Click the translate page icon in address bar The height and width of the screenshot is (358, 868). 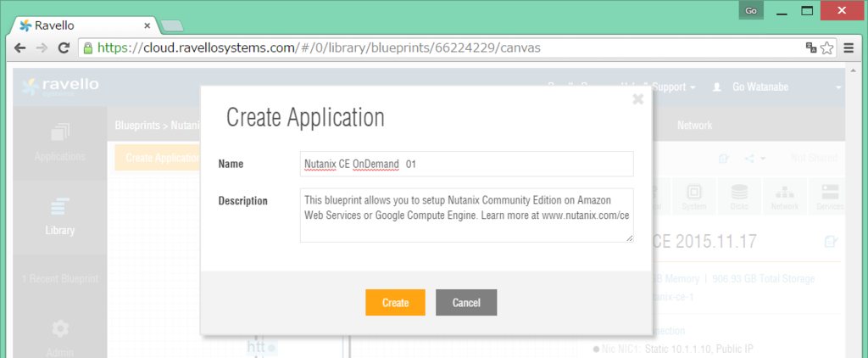click(811, 48)
